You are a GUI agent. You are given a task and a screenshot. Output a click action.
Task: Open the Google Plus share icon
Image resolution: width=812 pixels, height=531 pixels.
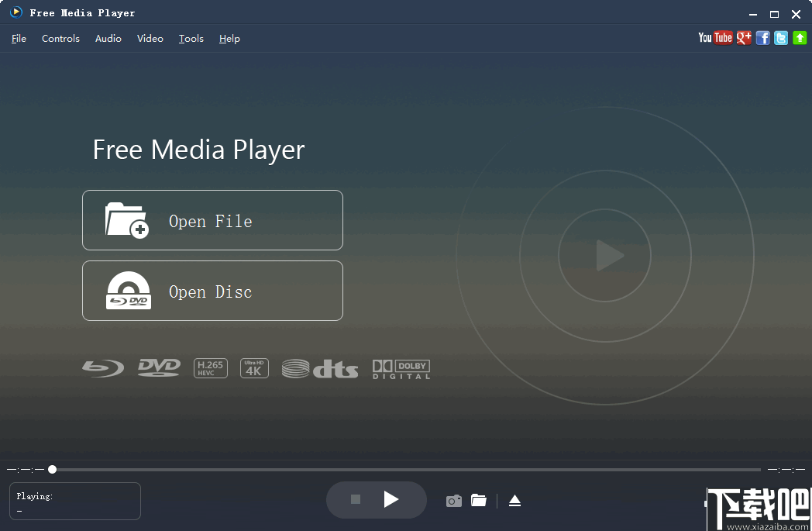[x=744, y=38]
